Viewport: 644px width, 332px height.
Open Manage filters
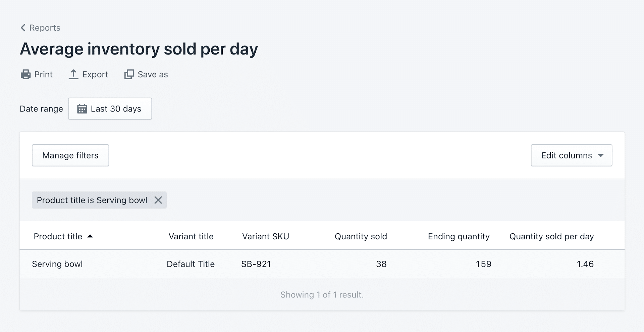click(70, 155)
